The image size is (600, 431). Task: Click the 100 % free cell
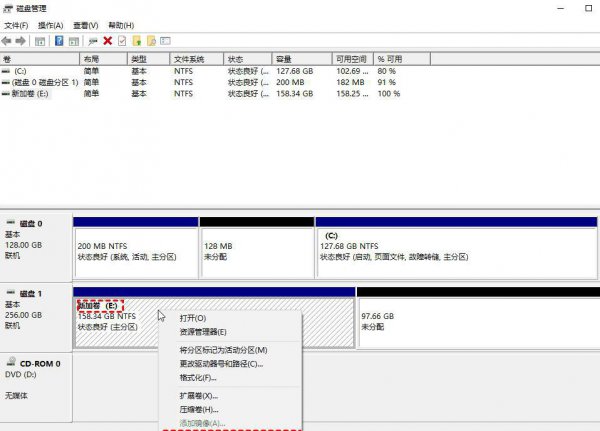[389, 94]
